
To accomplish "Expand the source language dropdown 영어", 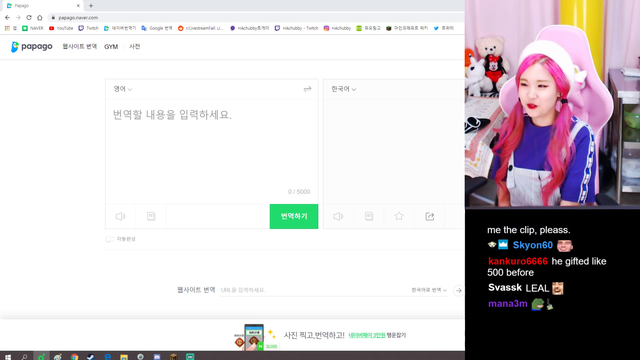I will [x=123, y=89].
